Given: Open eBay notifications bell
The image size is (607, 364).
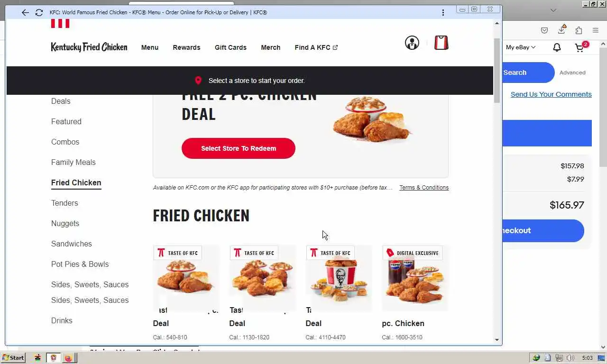Looking at the screenshot, I should click(557, 47).
